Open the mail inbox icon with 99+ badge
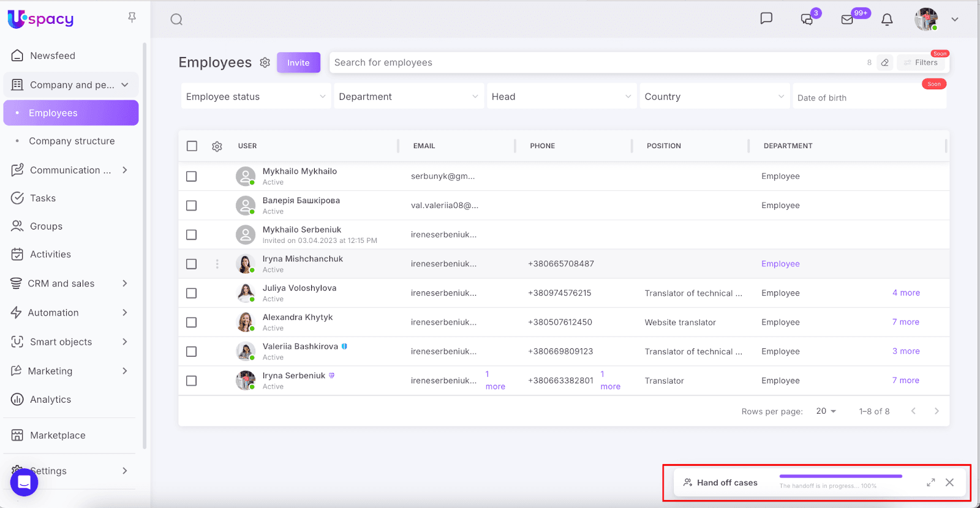The image size is (980, 508). pyautogui.click(x=848, y=20)
